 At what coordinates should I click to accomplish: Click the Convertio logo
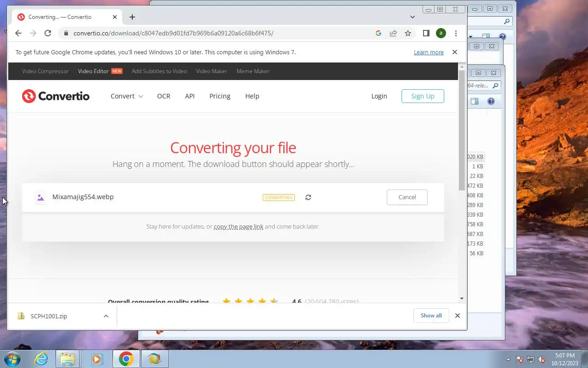[x=56, y=96]
